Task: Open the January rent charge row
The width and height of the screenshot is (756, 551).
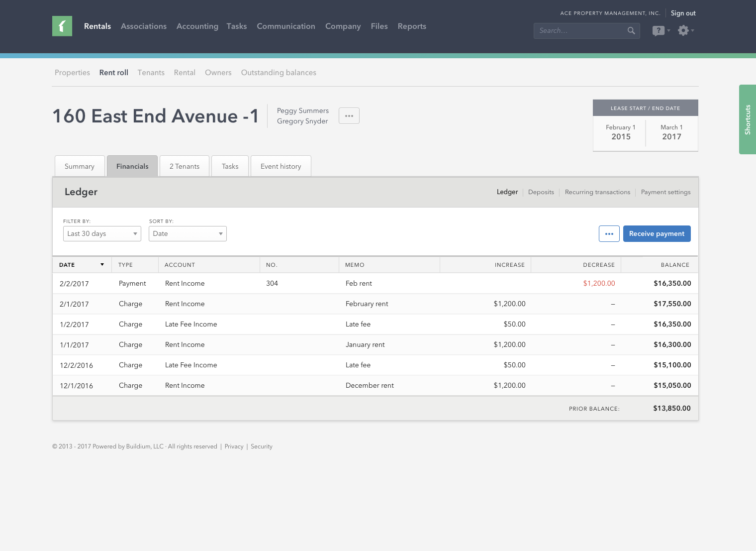Action: pos(376,344)
